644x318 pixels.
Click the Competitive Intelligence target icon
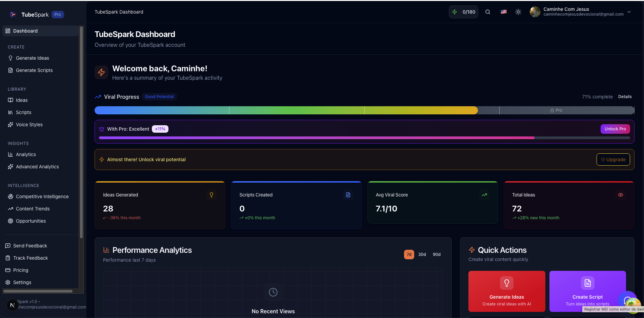11,197
